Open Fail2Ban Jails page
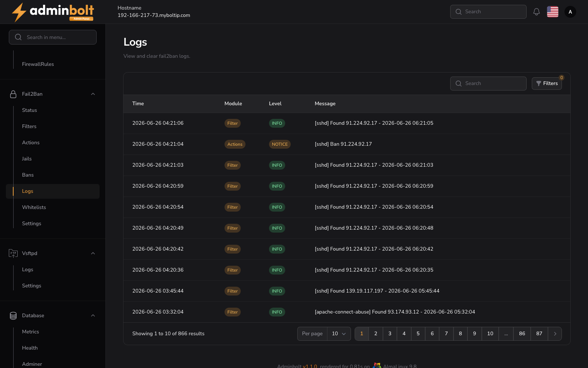 [x=27, y=159]
